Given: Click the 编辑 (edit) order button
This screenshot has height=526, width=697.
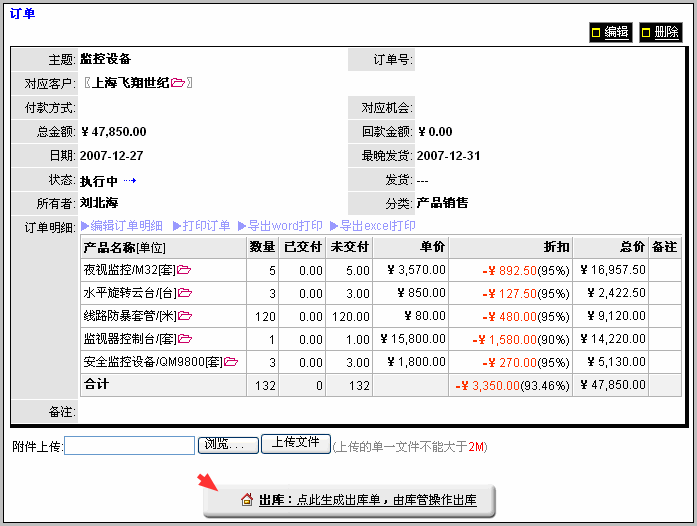Looking at the screenshot, I should click(610, 32).
